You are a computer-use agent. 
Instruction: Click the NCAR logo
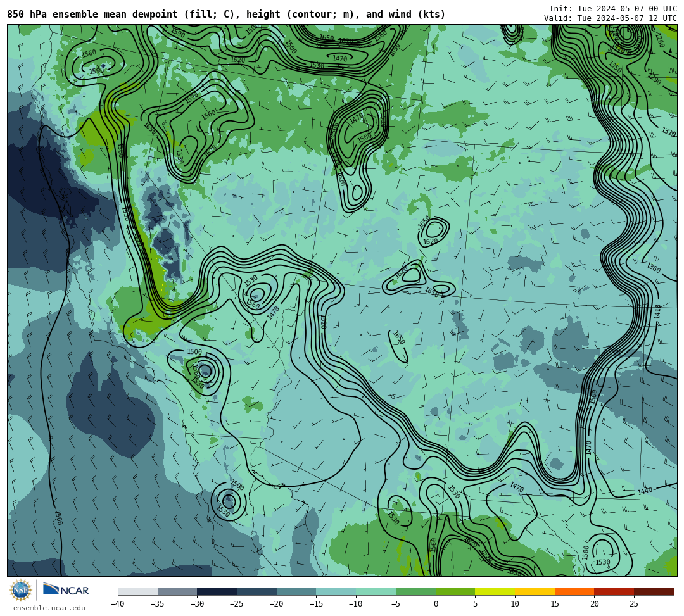coord(66,590)
